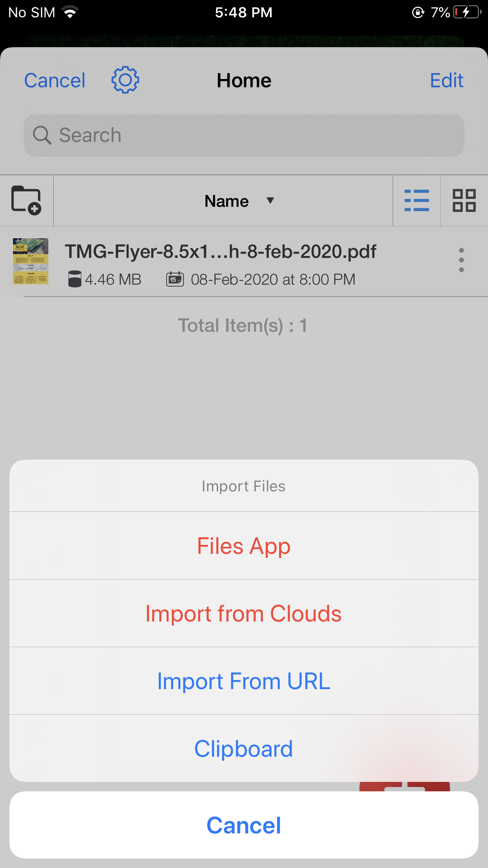Switch to grid view layout
This screenshot has height=868, width=488.
point(464,200)
